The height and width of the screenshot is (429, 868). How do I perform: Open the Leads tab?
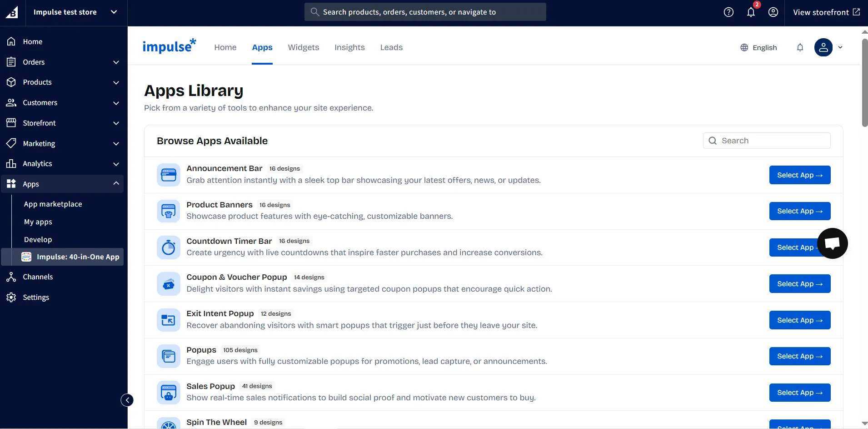pyautogui.click(x=391, y=47)
